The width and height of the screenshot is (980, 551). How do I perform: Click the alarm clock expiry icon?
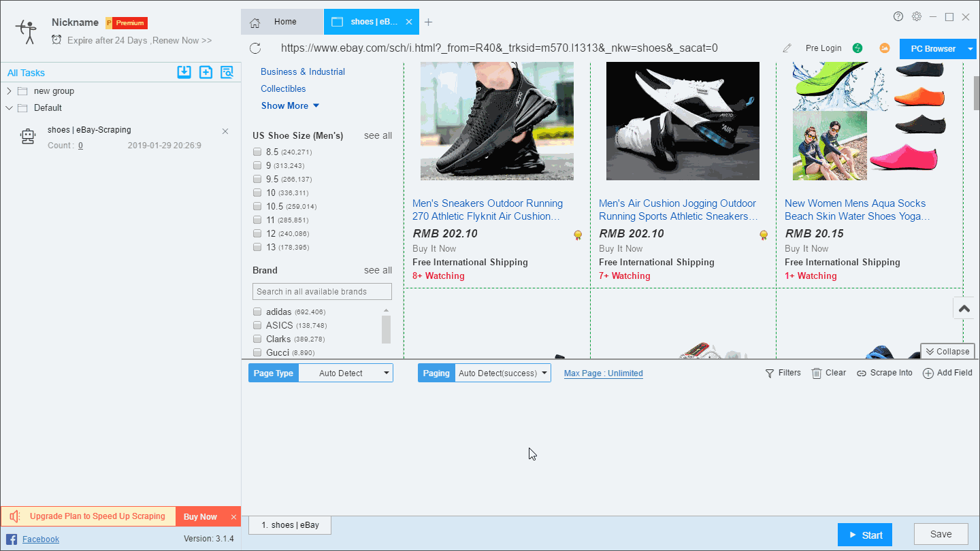point(56,40)
